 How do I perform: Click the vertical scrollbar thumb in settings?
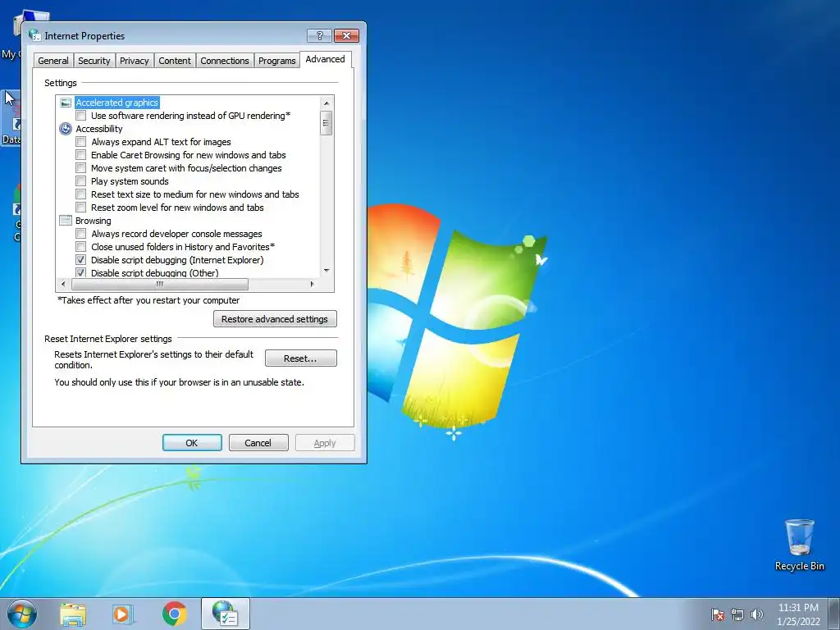[x=326, y=123]
